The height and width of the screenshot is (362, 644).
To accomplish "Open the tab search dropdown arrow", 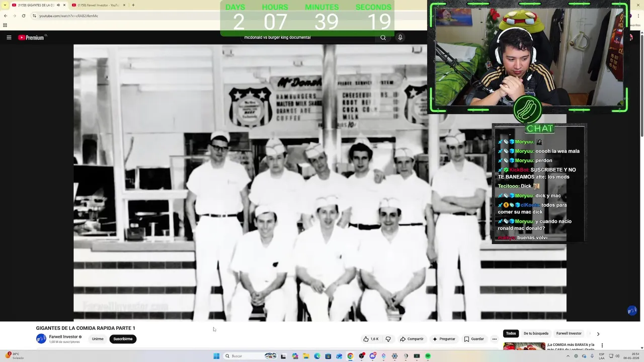I will [5, 5].
